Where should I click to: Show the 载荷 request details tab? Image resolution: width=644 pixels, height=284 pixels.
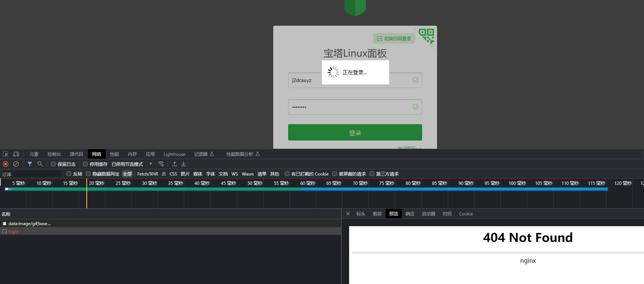pyautogui.click(x=377, y=214)
